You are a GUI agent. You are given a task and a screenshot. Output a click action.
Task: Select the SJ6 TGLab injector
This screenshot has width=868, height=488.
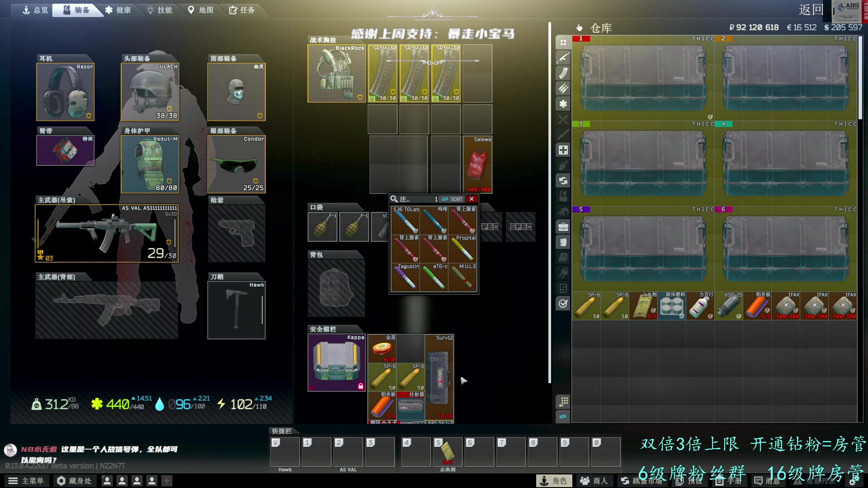pos(406,220)
